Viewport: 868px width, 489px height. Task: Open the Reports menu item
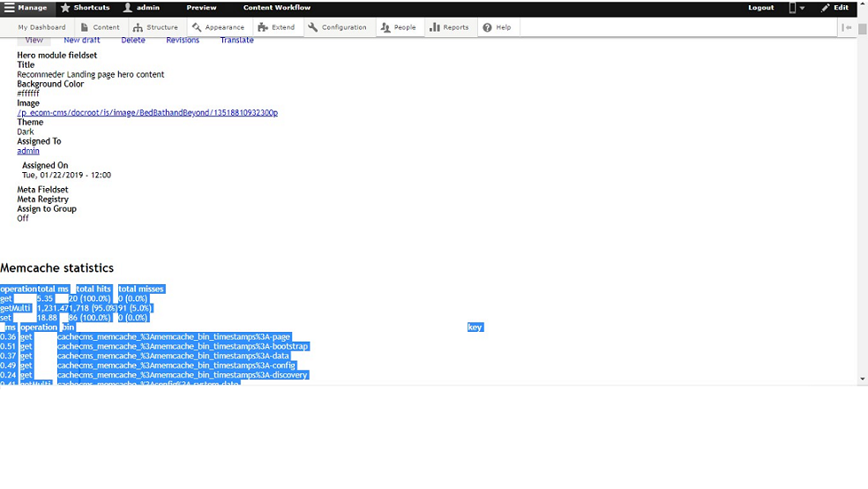click(449, 27)
